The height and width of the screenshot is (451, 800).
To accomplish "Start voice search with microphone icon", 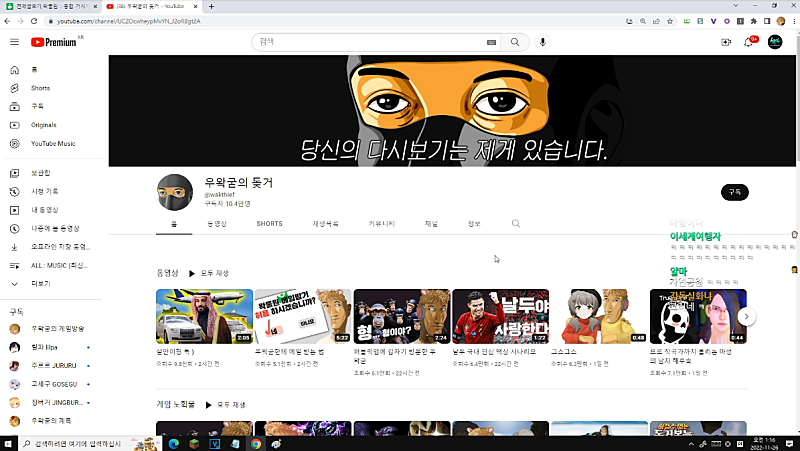I will click(x=543, y=42).
